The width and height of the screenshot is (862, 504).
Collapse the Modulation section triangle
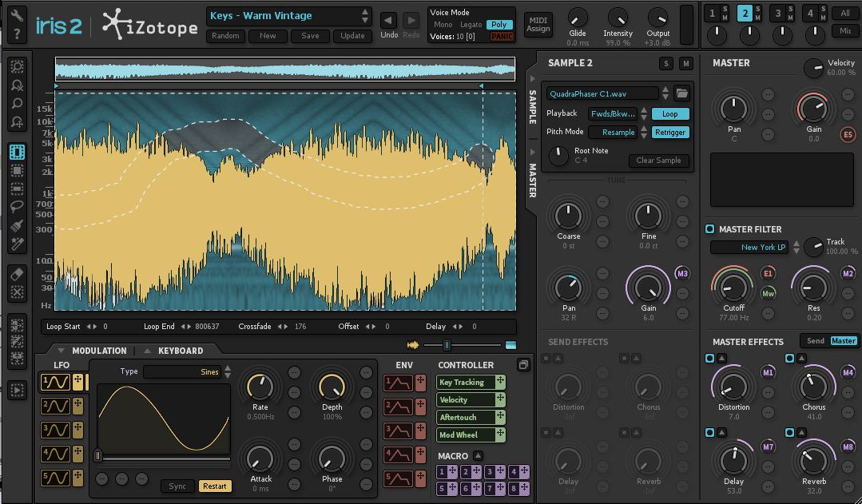coord(62,351)
